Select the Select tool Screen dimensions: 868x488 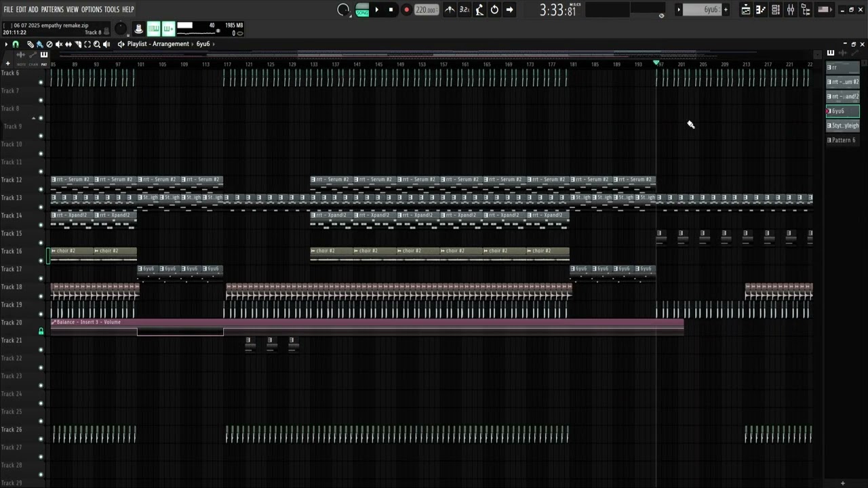coord(87,44)
